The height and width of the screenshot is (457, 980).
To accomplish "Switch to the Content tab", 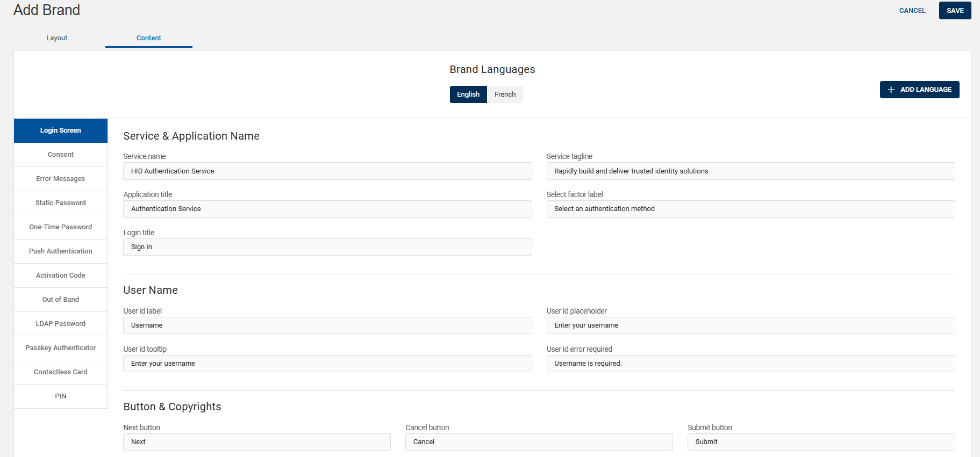I will pos(148,38).
